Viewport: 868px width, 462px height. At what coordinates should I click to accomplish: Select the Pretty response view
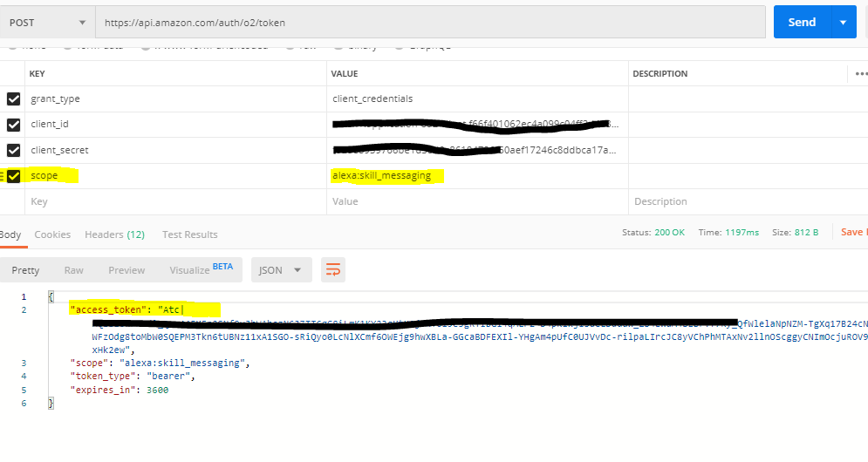tap(25, 270)
